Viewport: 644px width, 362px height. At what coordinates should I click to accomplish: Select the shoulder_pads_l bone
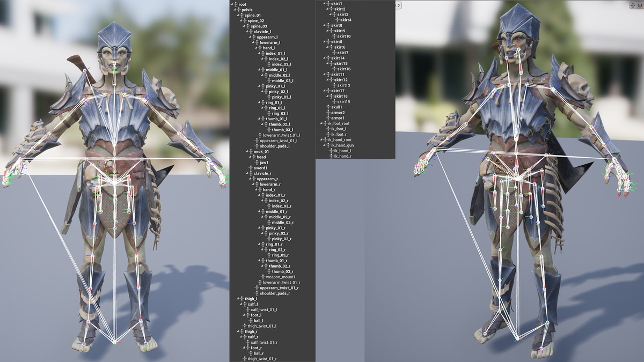(x=274, y=146)
